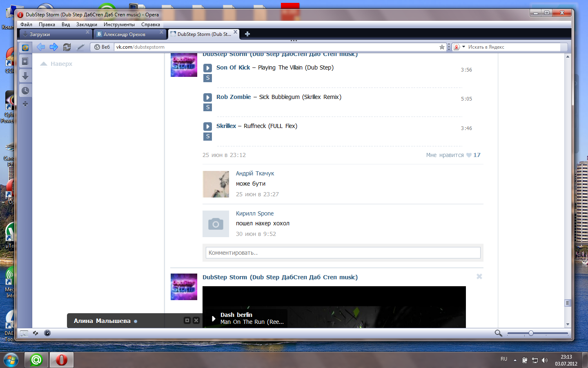Open the downloads panel in the sidebar
The image size is (588, 368).
pos(25,76)
